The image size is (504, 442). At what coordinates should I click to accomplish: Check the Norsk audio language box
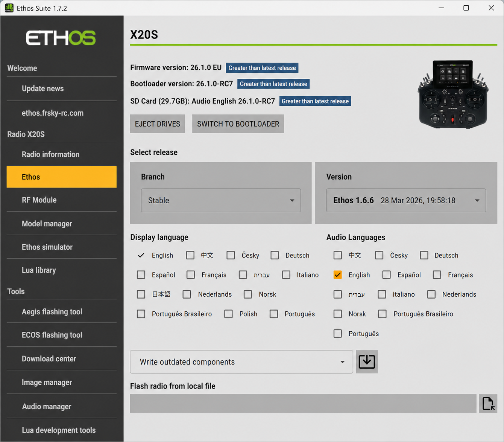pos(338,314)
